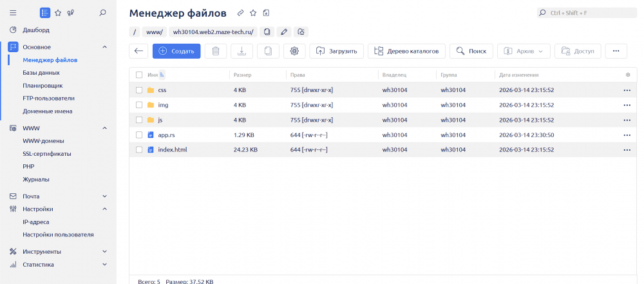Click the Ctrl+Shift+F search field
The width and height of the screenshot is (644, 284).
(586, 13)
